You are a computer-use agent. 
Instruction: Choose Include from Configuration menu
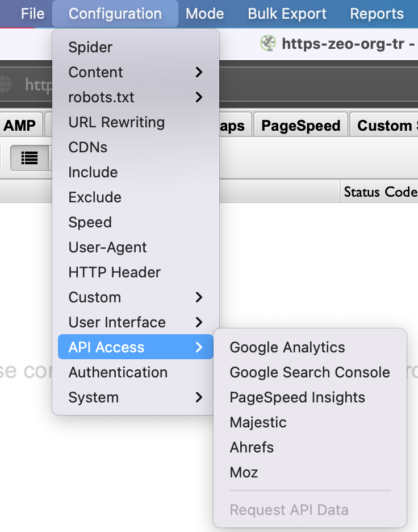[x=136, y=172]
